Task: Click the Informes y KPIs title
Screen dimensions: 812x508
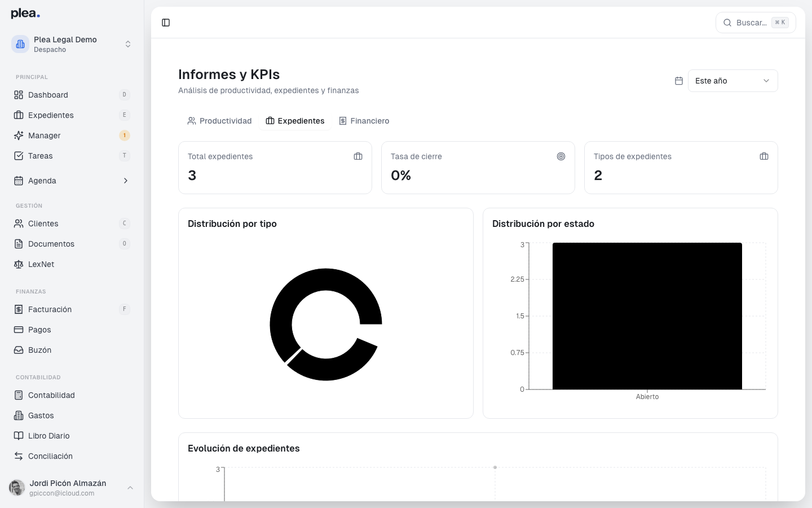Action: [229, 75]
